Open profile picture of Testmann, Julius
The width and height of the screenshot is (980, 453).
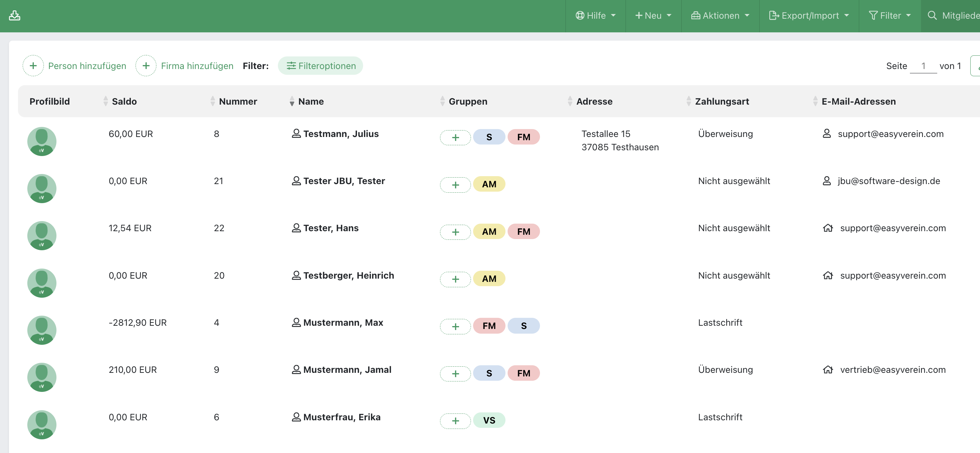click(42, 142)
